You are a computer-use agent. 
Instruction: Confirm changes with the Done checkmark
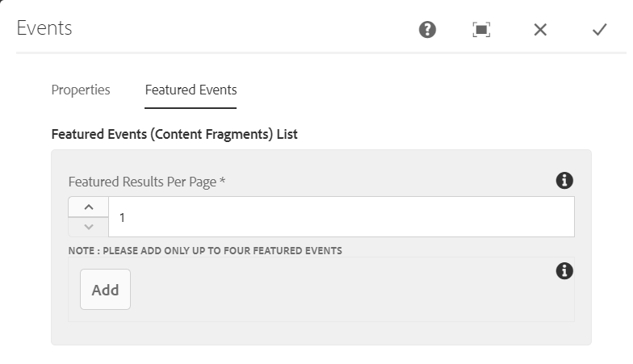[x=599, y=29]
